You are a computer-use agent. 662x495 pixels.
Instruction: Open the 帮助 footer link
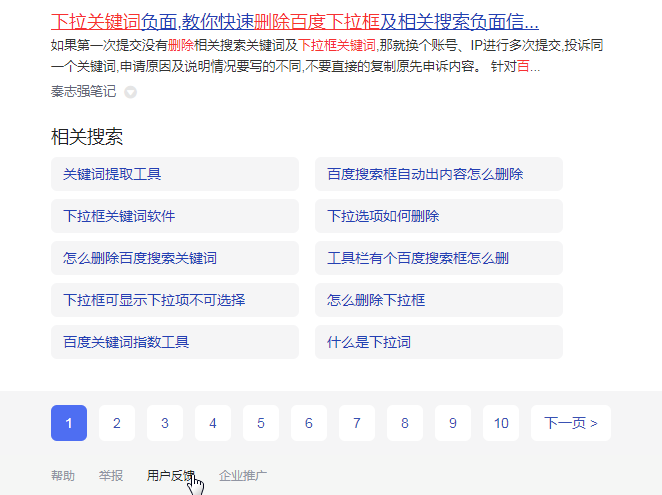[63, 476]
